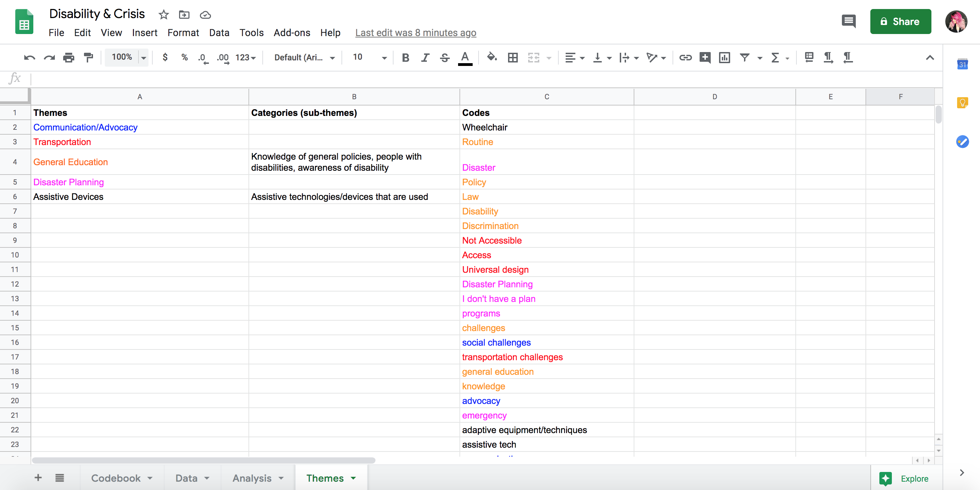The height and width of the screenshot is (490, 980).
Task: Insert a comment
Action: pos(705,58)
